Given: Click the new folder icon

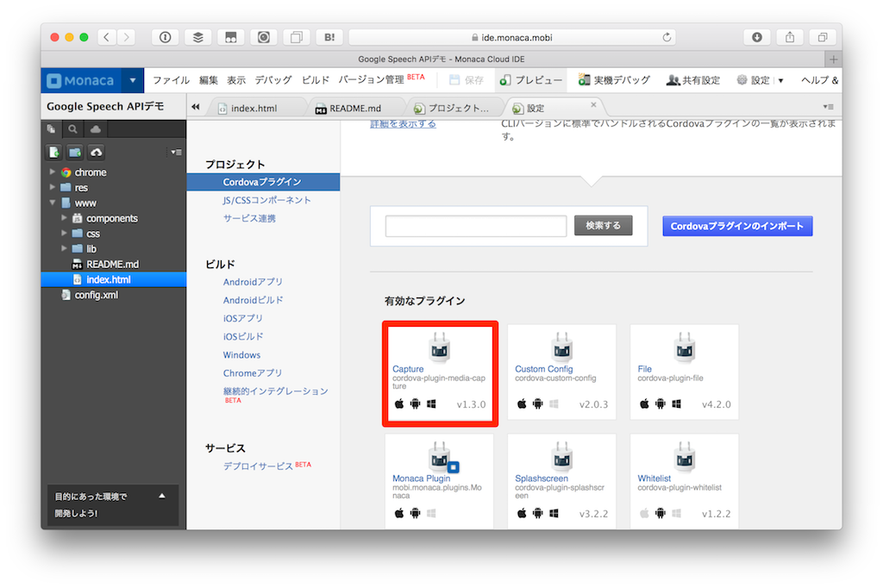Looking at the screenshot, I should click(x=75, y=152).
